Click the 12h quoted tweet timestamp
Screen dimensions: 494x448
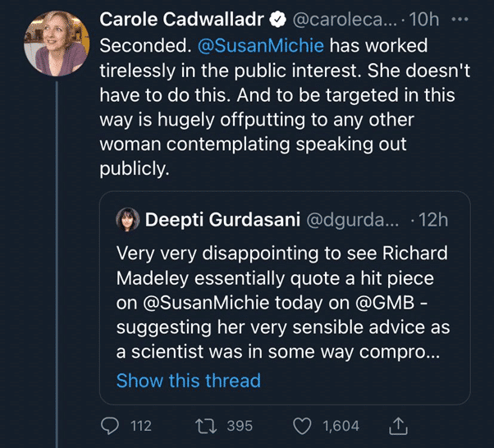(x=432, y=219)
